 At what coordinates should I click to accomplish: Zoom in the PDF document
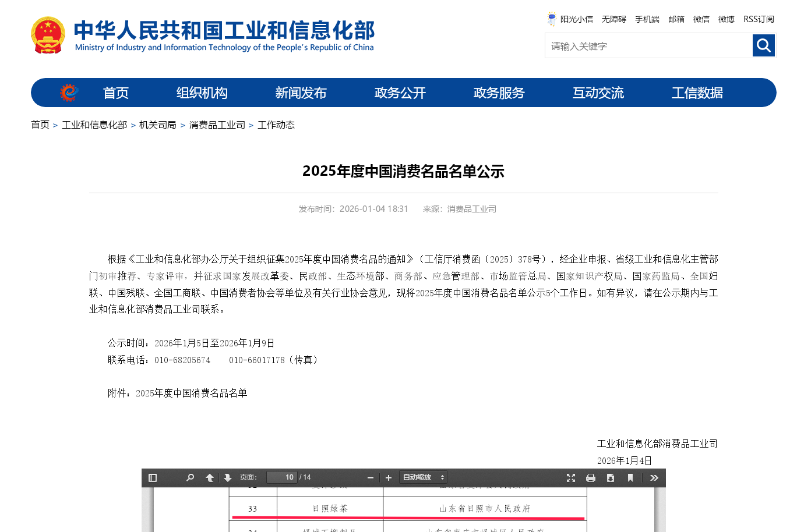pyautogui.click(x=389, y=478)
